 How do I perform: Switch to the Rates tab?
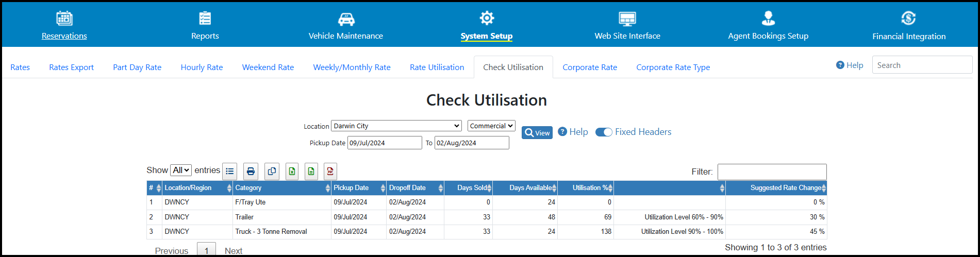point(20,67)
